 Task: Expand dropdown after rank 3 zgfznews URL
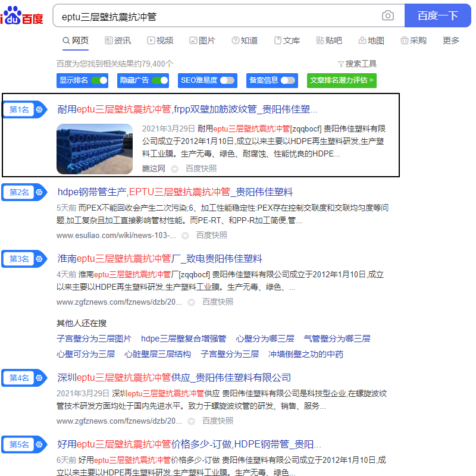pos(191,302)
